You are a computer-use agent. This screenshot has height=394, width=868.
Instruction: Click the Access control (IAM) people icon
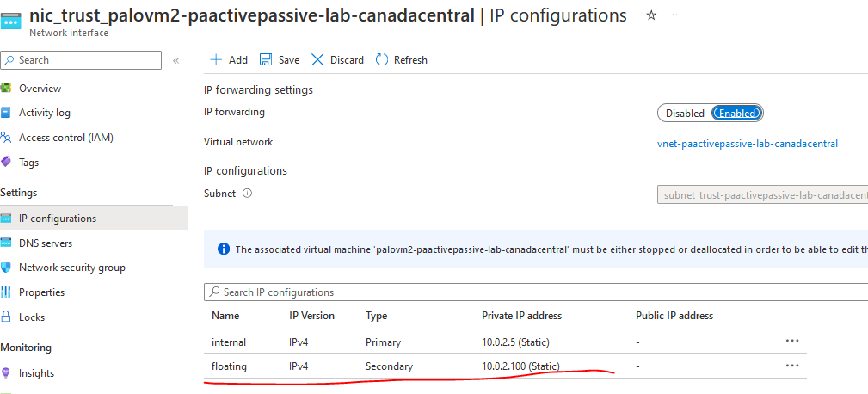coord(7,138)
